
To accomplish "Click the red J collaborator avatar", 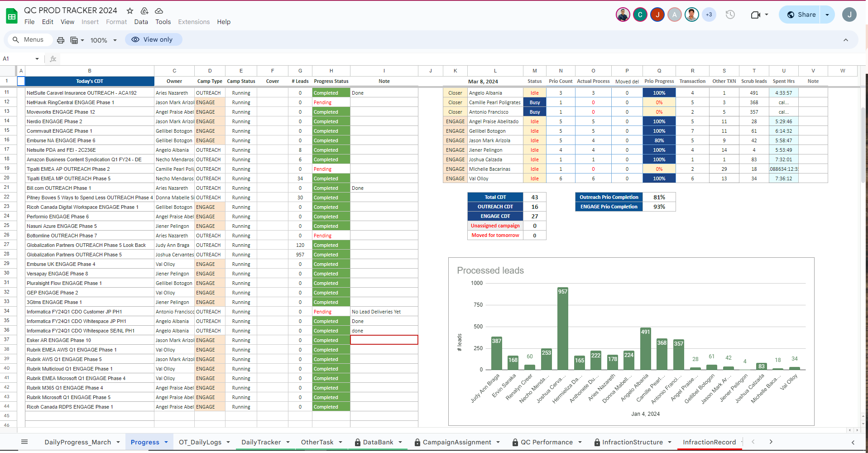I will (x=657, y=14).
